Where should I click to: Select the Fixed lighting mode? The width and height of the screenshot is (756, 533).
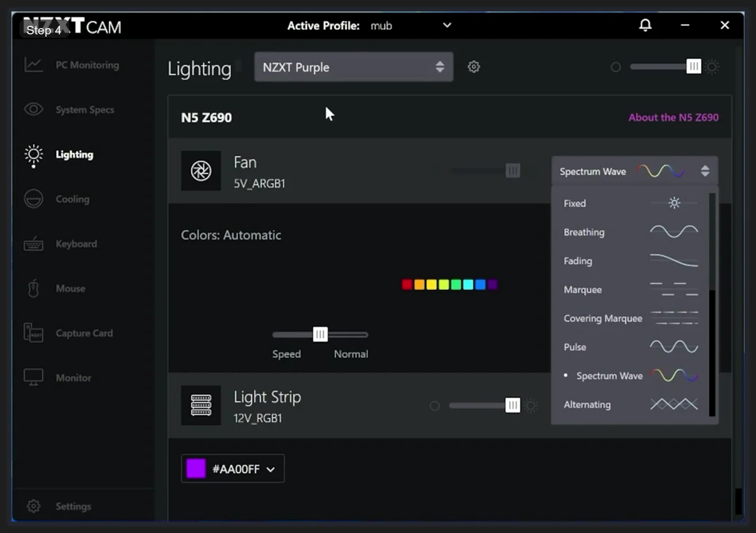click(574, 203)
